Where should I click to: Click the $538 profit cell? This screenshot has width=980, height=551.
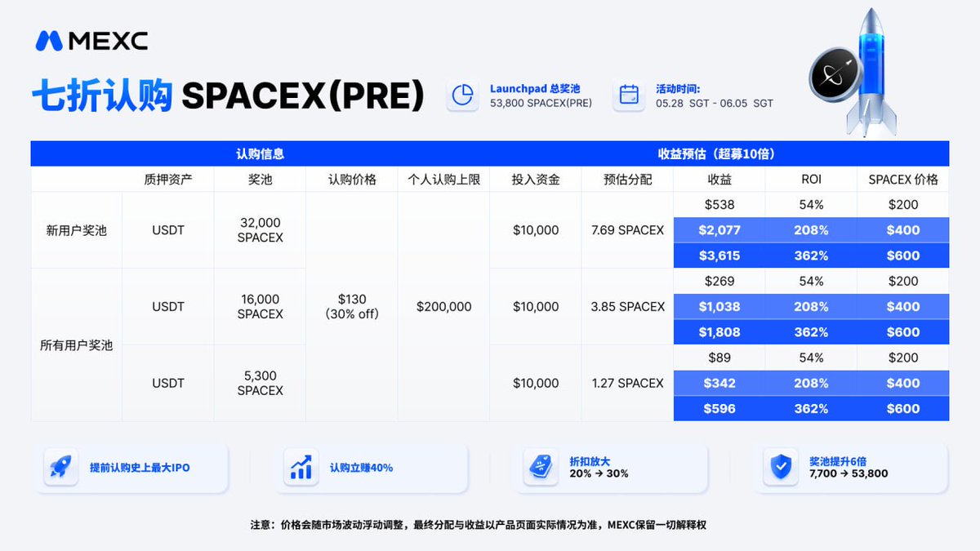pyautogui.click(x=719, y=205)
